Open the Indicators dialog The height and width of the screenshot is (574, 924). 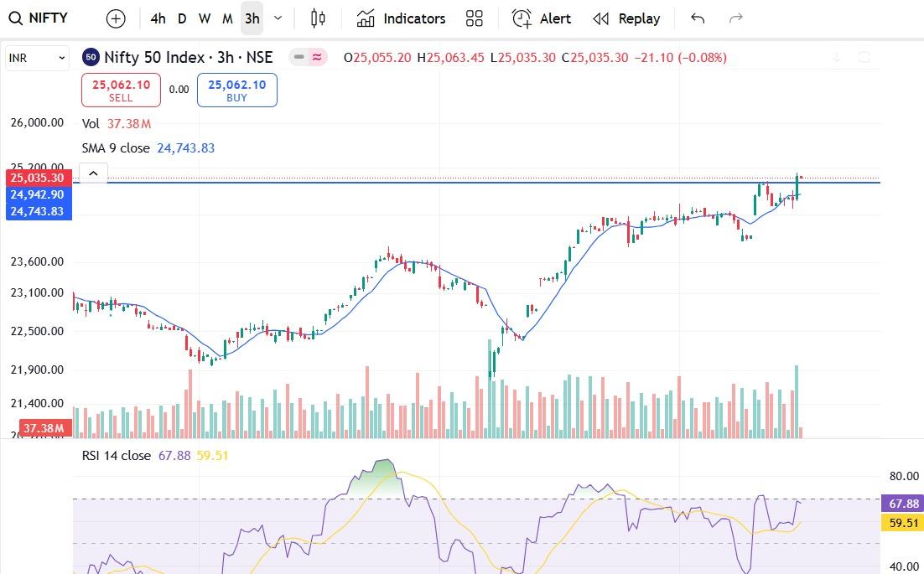tap(402, 18)
